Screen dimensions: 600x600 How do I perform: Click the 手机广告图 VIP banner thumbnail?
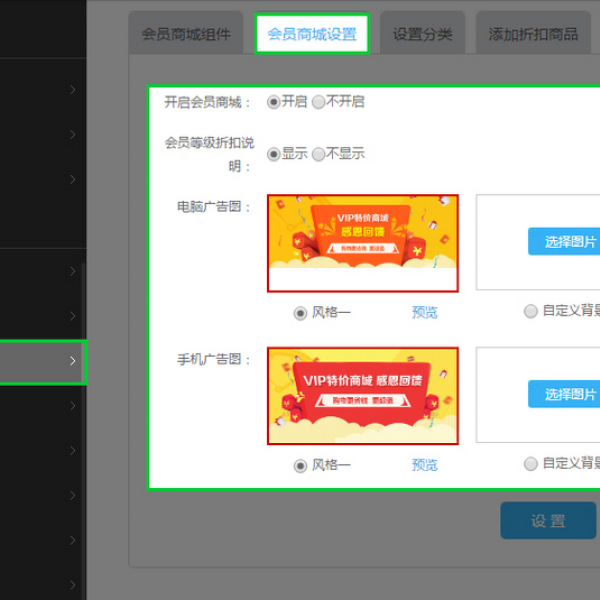362,396
